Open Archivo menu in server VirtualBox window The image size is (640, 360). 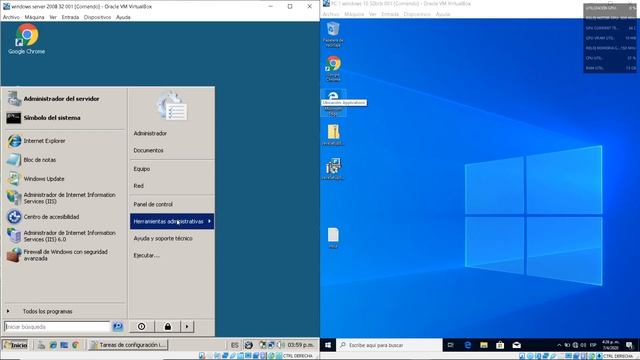point(11,17)
